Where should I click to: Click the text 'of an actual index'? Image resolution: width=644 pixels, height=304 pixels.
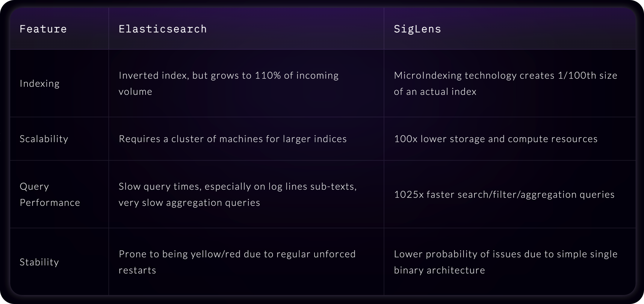coord(435,92)
